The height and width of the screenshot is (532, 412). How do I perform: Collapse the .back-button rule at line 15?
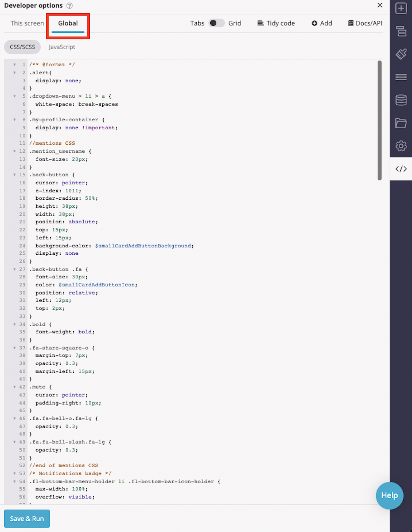[x=15, y=175]
